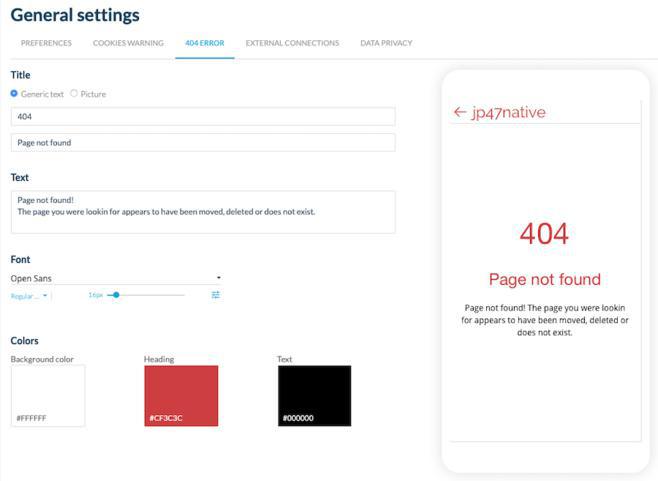Click the error description text area
658x481 pixels.
203,212
